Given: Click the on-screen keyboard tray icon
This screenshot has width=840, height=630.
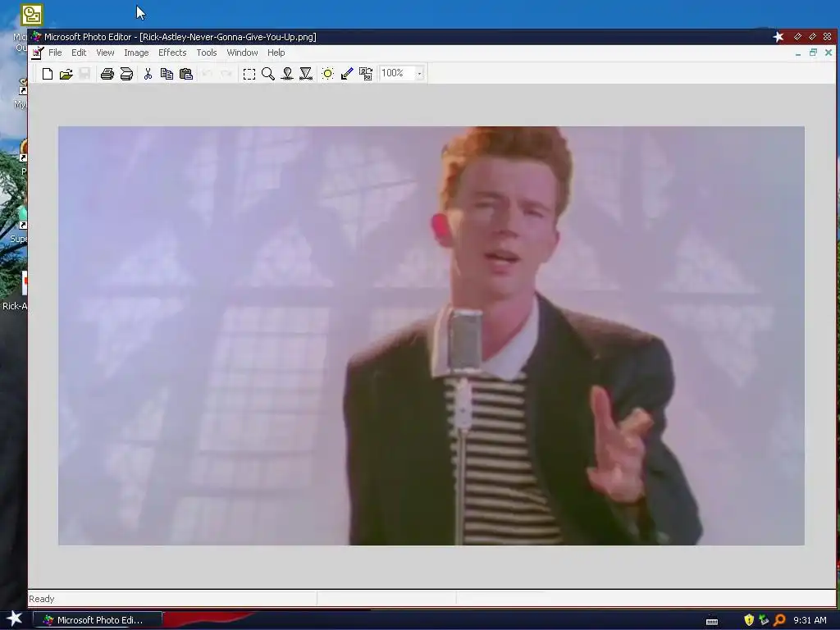Looking at the screenshot, I should point(712,621).
